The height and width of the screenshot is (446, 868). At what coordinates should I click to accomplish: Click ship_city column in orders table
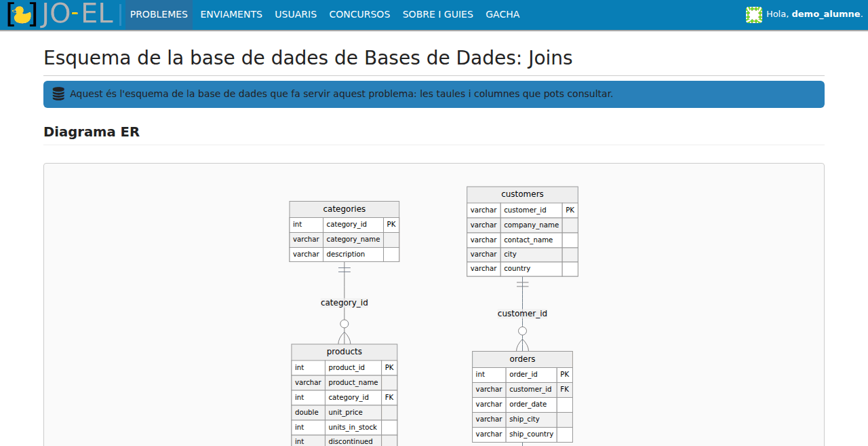click(532, 420)
